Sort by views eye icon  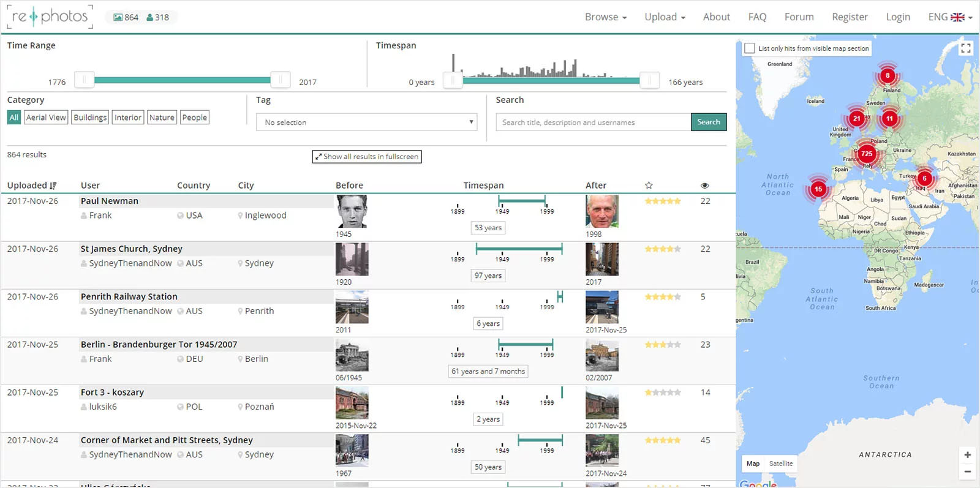coord(704,186)
